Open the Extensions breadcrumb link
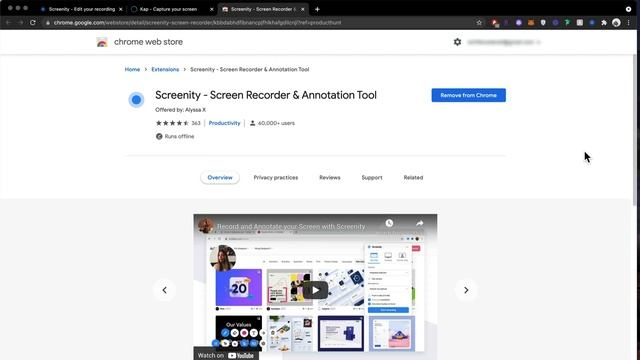The image size is (640, 360). click(x=165, y=69)
